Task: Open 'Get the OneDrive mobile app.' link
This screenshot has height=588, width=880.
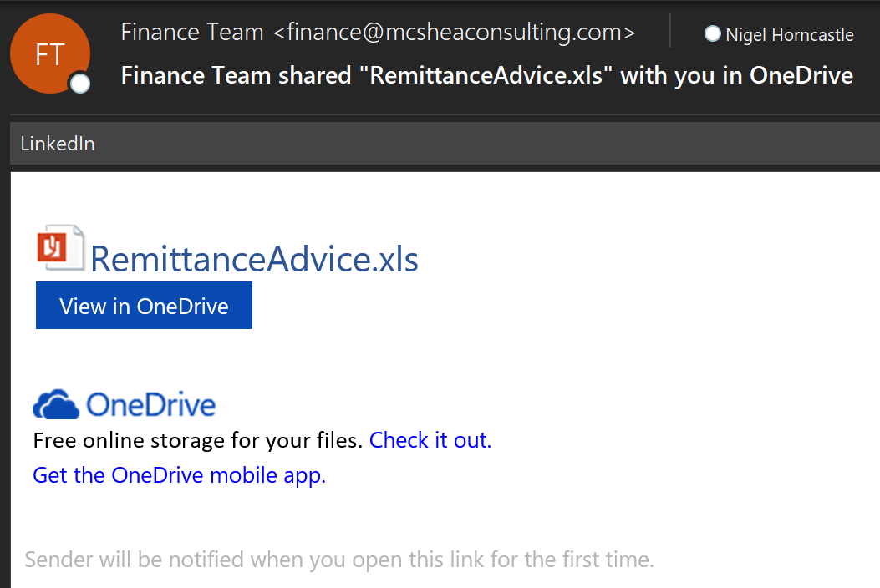Action: click(180, 475)
